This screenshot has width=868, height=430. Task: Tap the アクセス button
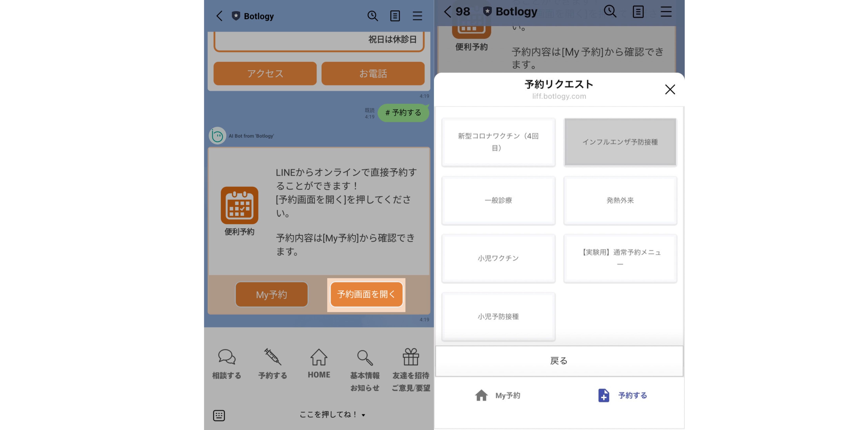pyautogui.click(x=265, y=74)
